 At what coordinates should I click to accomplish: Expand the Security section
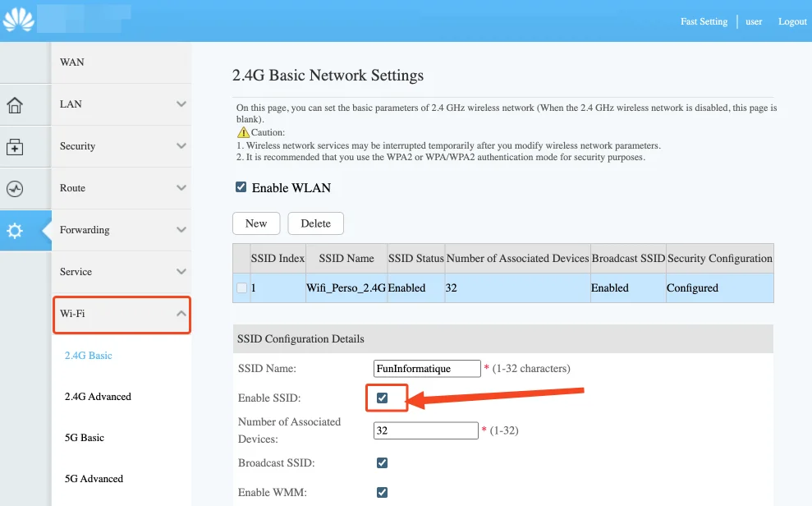pos(122,146)
